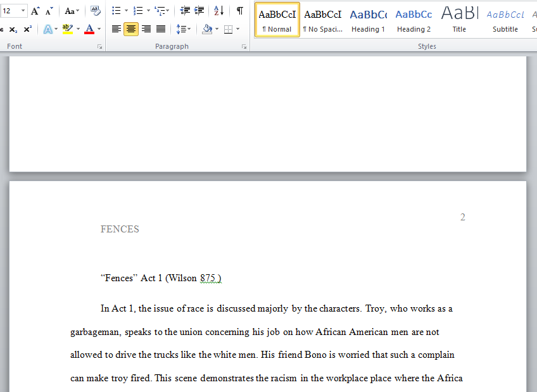Screen dimensions: 537x392
Task: Click the word "trucks" in the paragraph
Action: pos(166,355)
